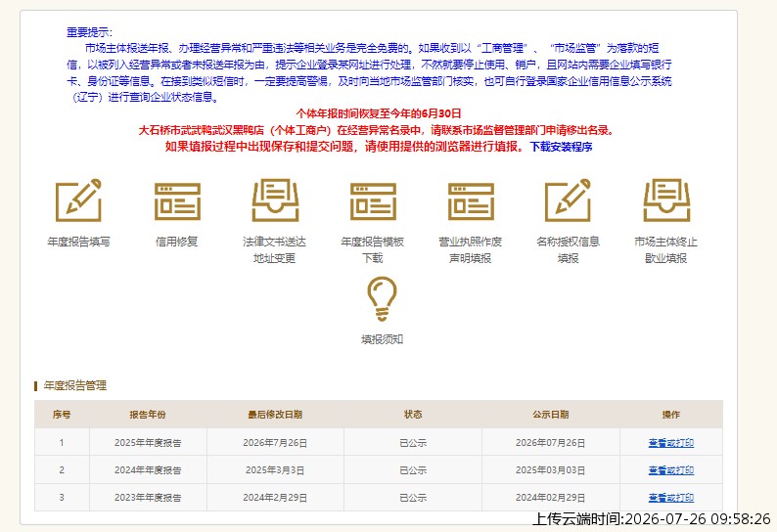Click the 序号 column header
The width and height of the screenshot is (777, 532).
(62, 415)
